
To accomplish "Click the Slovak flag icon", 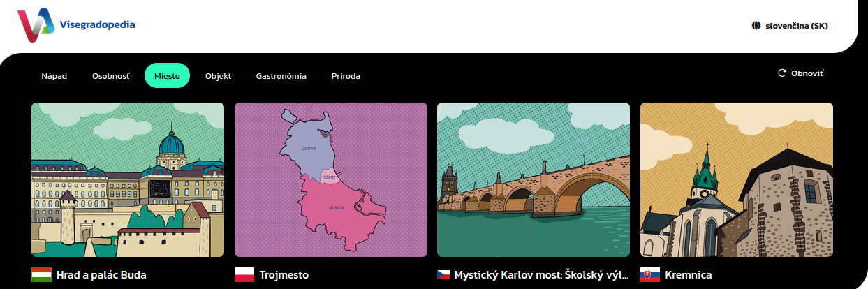I will point(649,275).
